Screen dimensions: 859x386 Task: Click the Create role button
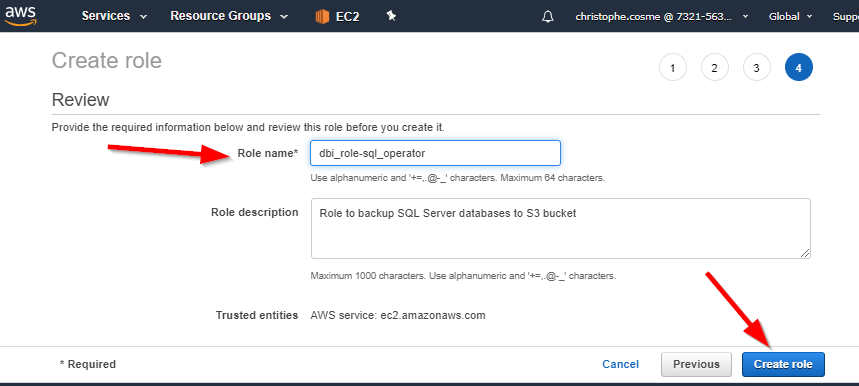(x=783, y=364)
